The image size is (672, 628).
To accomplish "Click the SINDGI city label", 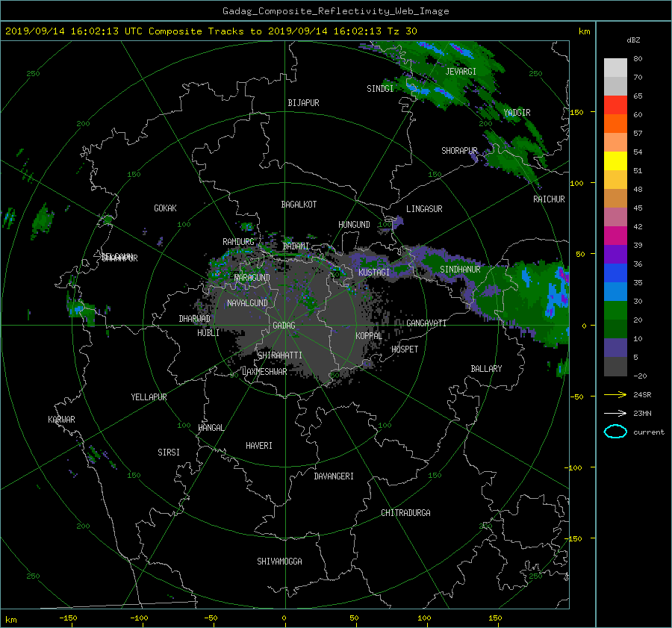I will coord(380,89).
